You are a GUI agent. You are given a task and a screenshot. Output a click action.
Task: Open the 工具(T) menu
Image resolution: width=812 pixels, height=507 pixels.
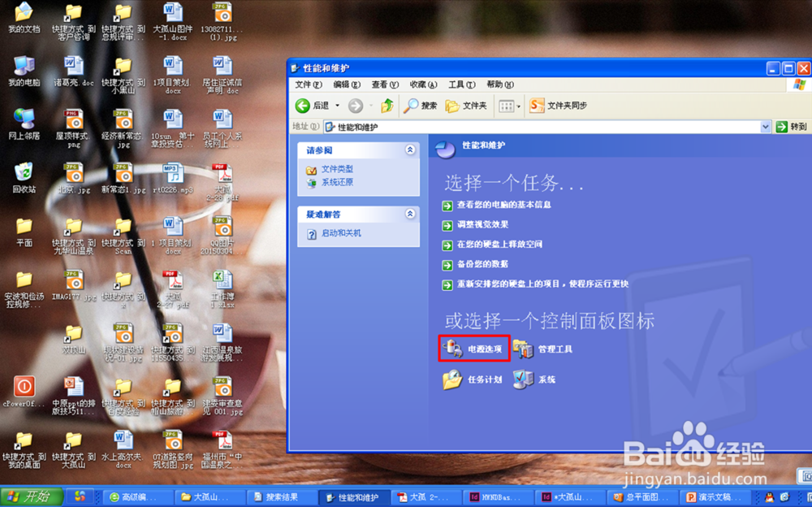(x=462, y=84)
